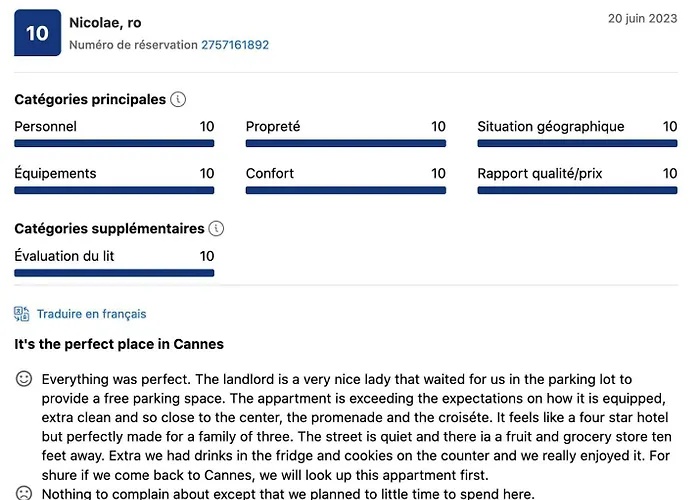The height and width of the screenshot is (500, 700).
Task: Click the blue score badge showing 10
Action: pos(37,33)
